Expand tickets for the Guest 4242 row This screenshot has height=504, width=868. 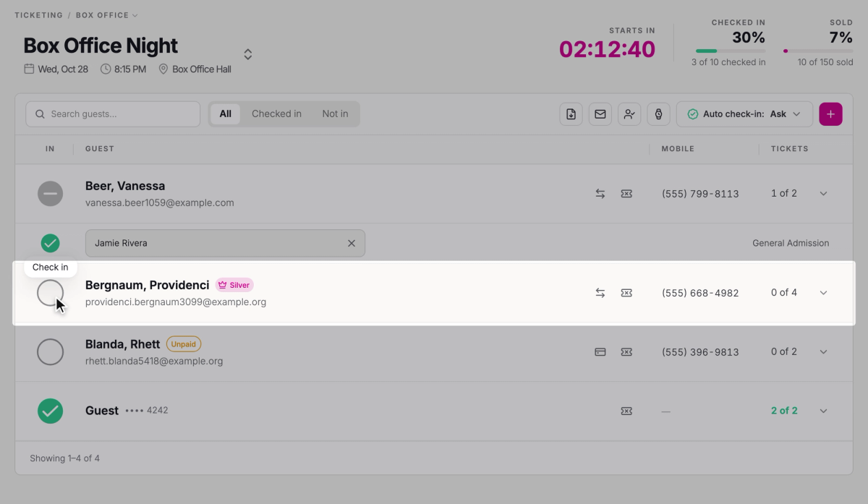pos(823,411)
